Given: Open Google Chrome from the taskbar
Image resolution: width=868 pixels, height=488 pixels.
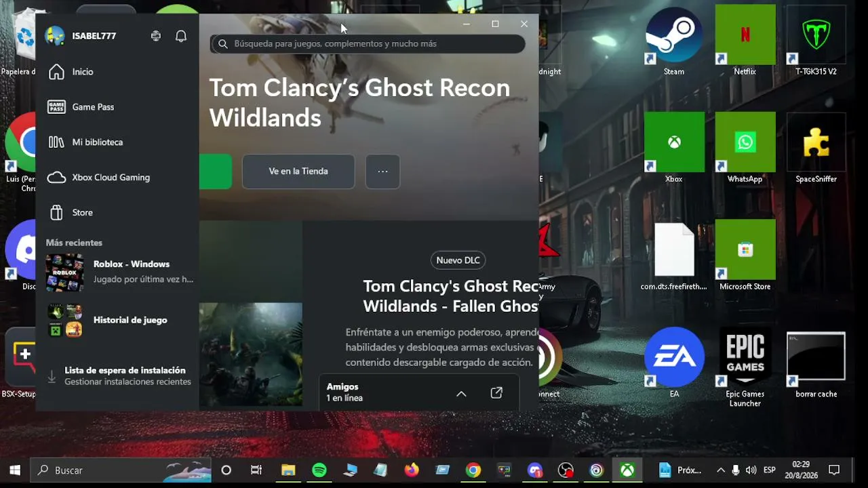Looking at the screenshot, I should [x=473, y=470].
